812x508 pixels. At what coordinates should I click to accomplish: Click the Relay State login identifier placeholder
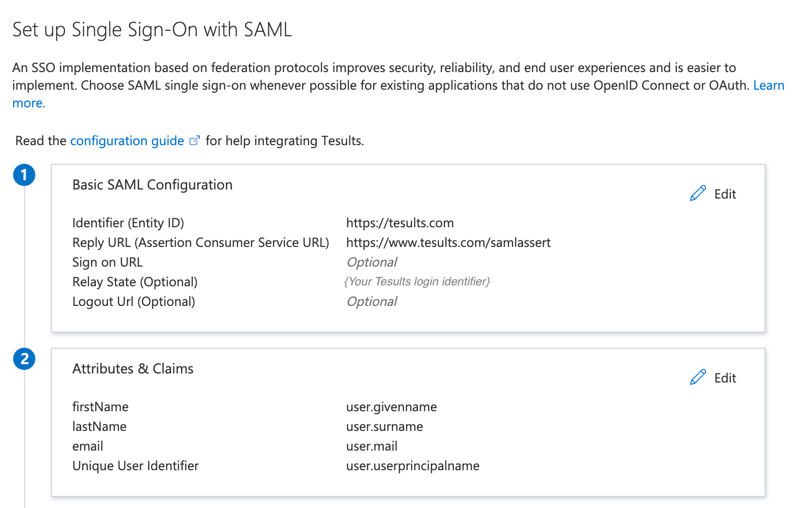417,281
